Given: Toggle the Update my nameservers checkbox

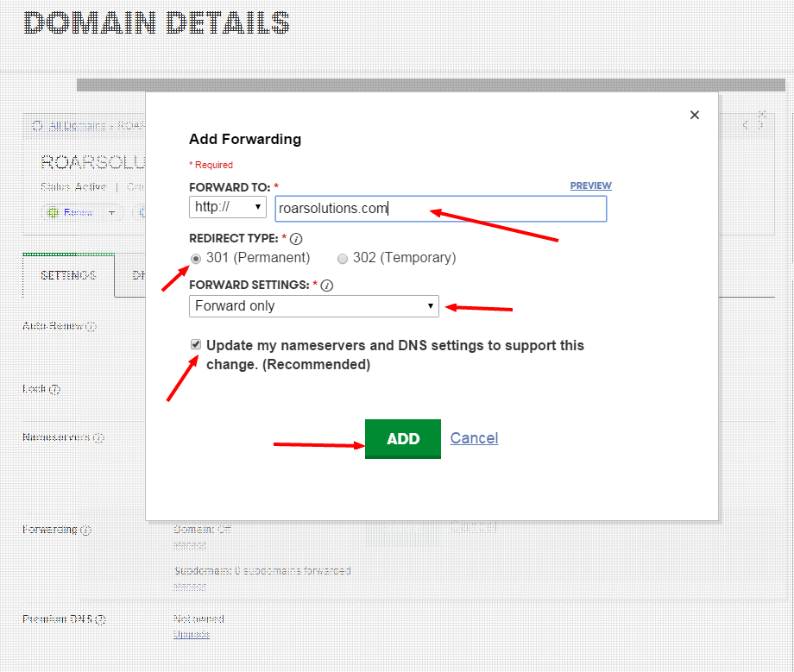Looking at the screenshot, I should [197, 345].
